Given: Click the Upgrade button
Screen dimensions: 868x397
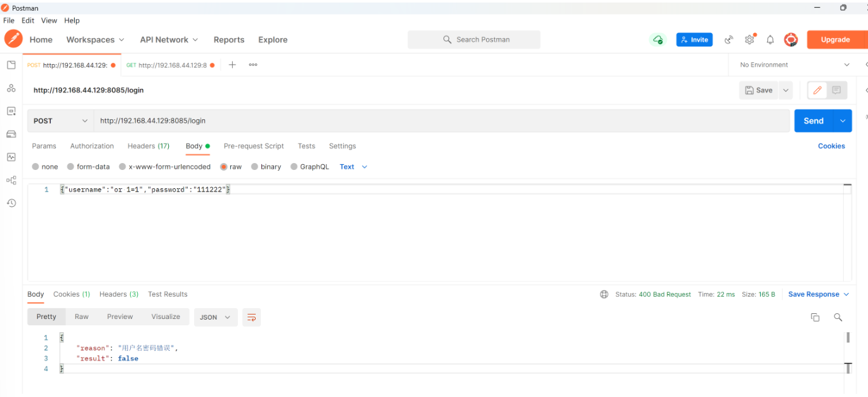Looking at the screenshot, I should coord(836,39).
